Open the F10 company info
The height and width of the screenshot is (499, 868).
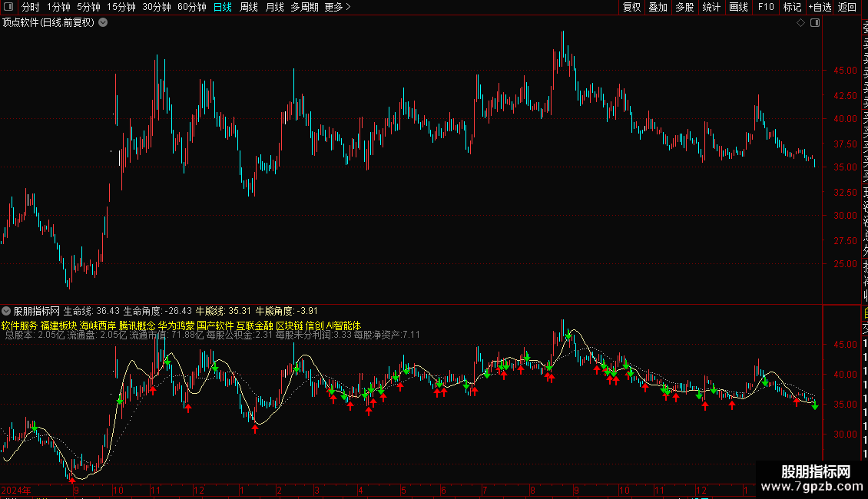pyautogui.click(x=766, y=7)
